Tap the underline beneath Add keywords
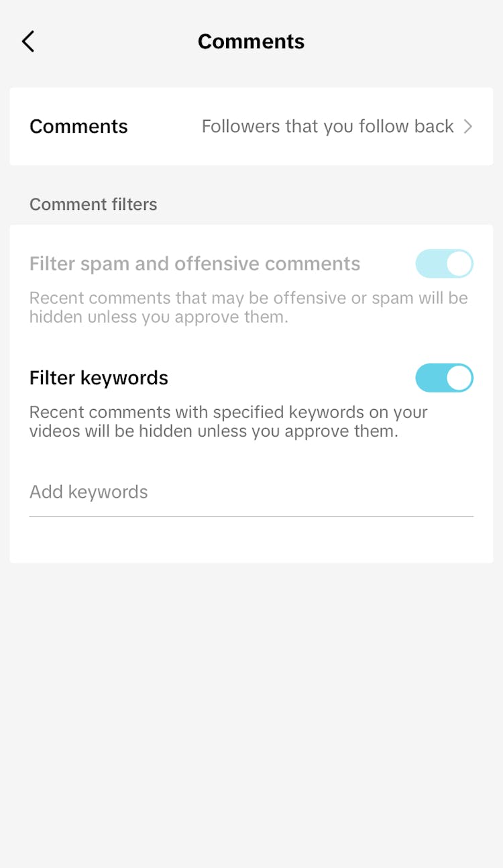 (x=251, y=515)
